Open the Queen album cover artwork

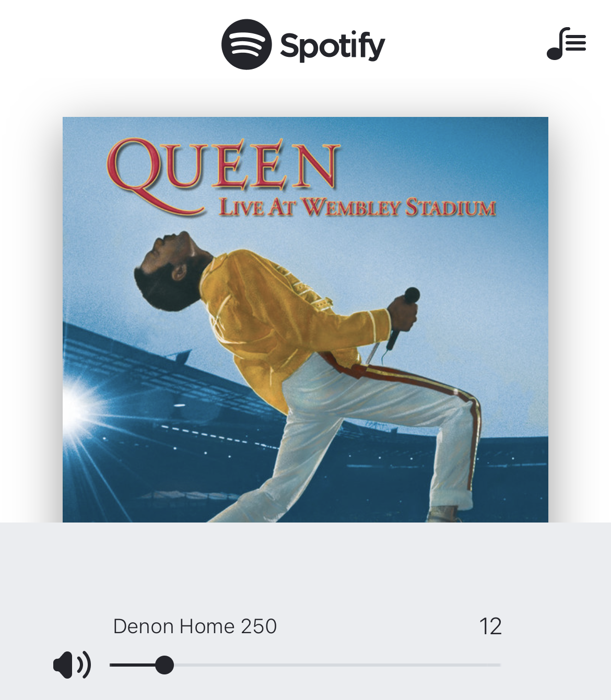click(305, 319)
